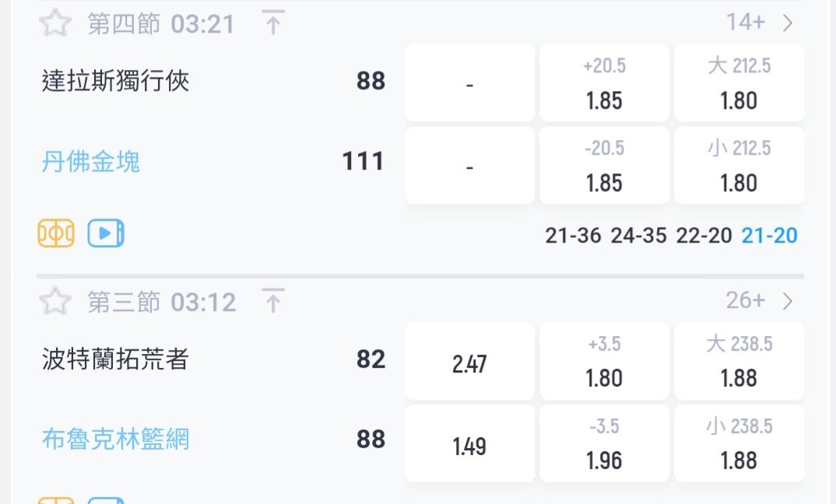Bet over 大 212.5 at 1.80
836x504 pixels.
pos(739,83)
